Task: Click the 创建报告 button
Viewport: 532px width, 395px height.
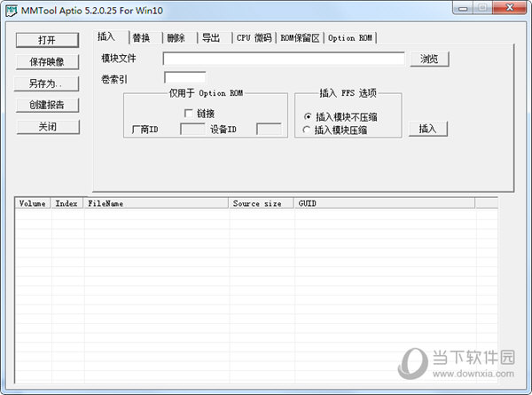Action: [47, 105]
